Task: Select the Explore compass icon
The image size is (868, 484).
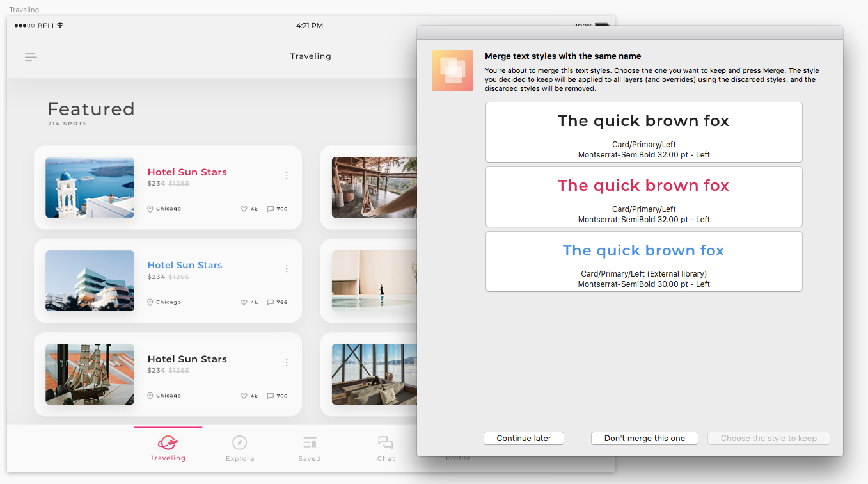Action: point(240,442)
